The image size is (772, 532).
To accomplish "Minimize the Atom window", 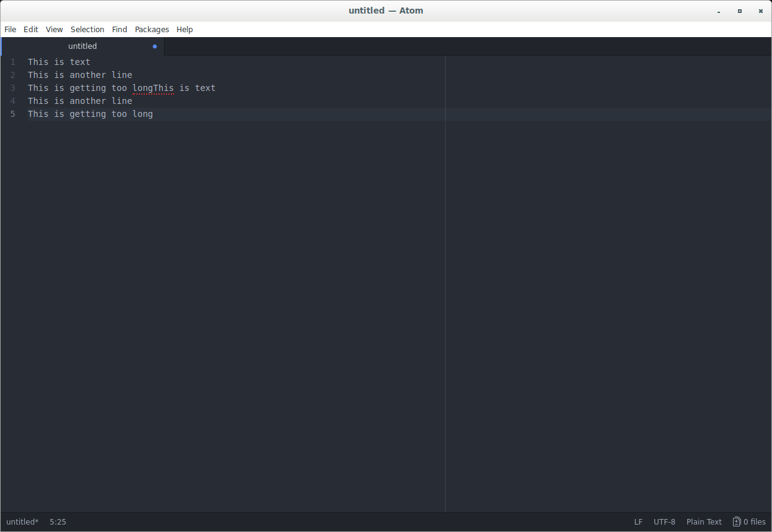I will (719, 11).
